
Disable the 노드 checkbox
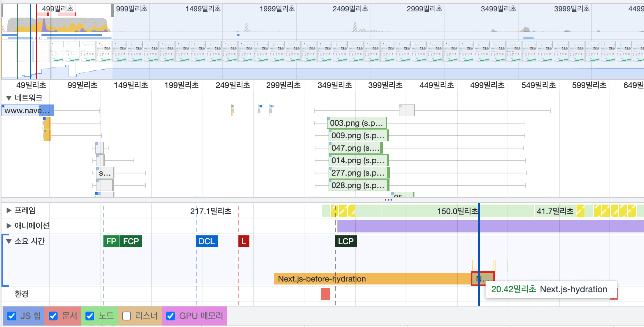tap(90, 316)
